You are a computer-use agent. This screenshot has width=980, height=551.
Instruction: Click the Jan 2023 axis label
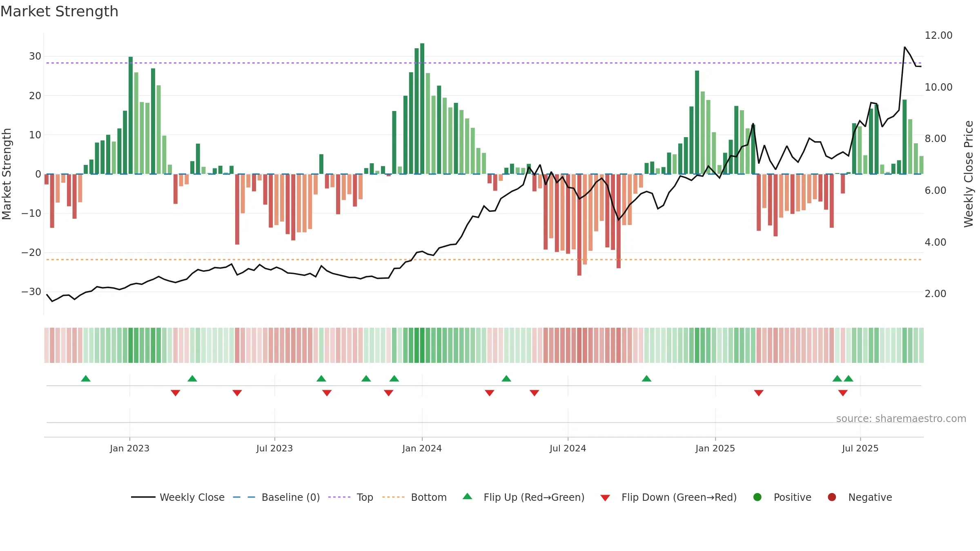pyautogui.click(x=129, y=448)
